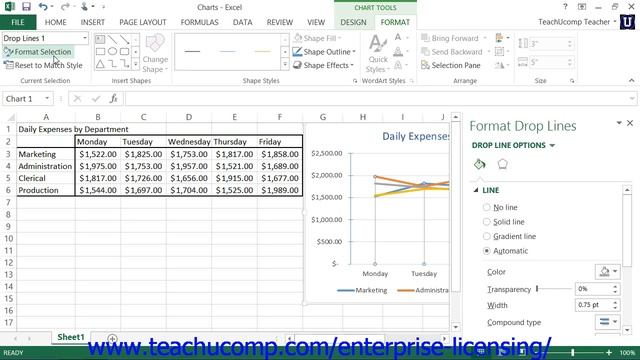The image size is (640, 360).
Task: Select the Sheet1 tab
Action: click(71, 337)
